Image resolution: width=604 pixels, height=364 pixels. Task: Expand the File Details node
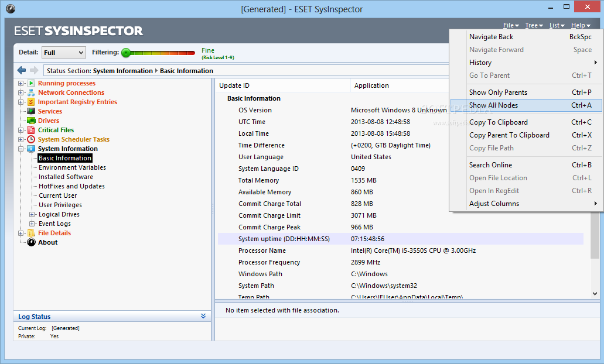click(x=21, y=233)
